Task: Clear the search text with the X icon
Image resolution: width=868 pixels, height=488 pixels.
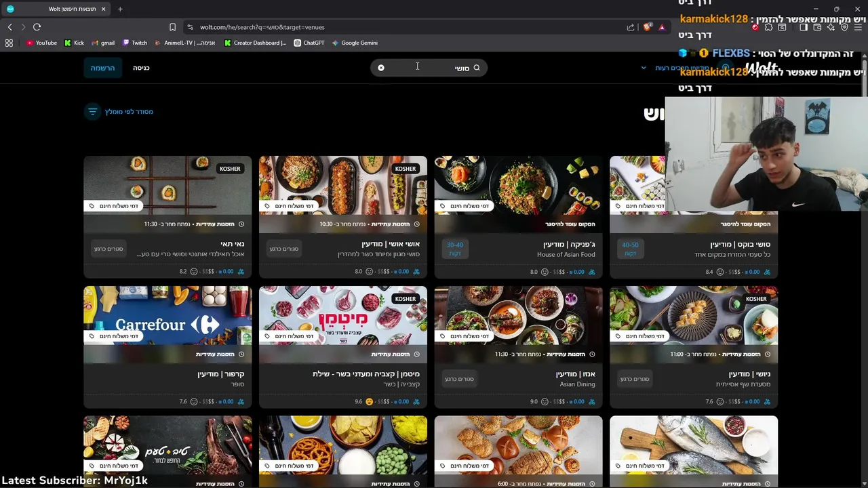Action: (381, 68)
